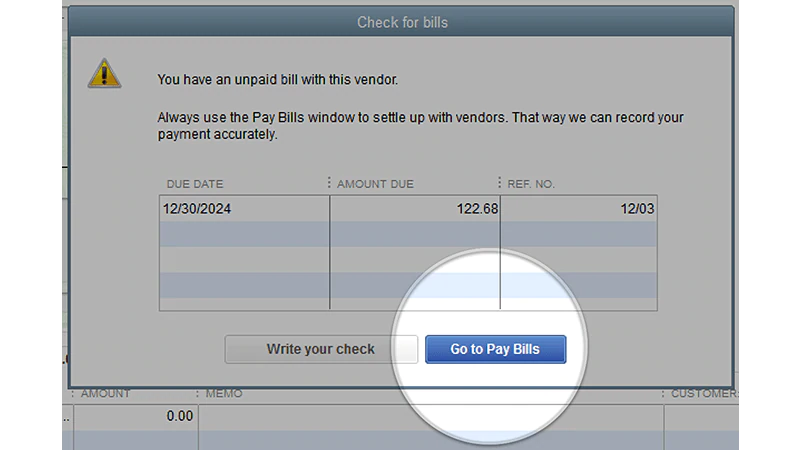
Task: Click the AMOUNT column header in background window
Action: pyautogui.click(x=106, y=393)
